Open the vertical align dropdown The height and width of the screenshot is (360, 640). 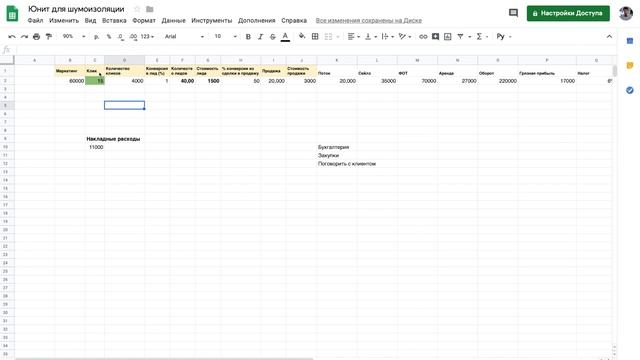coord(370,37)
